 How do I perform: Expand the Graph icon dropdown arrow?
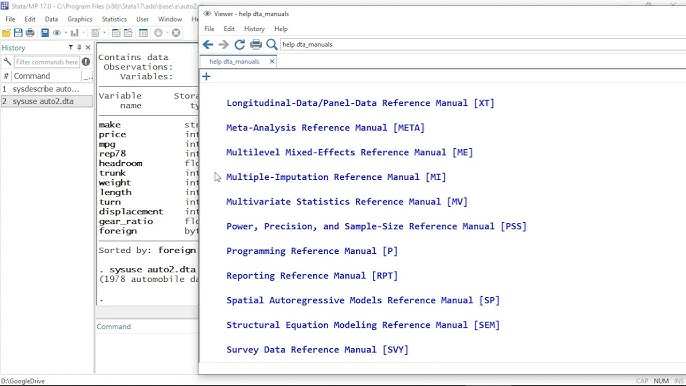click(83, 33)
